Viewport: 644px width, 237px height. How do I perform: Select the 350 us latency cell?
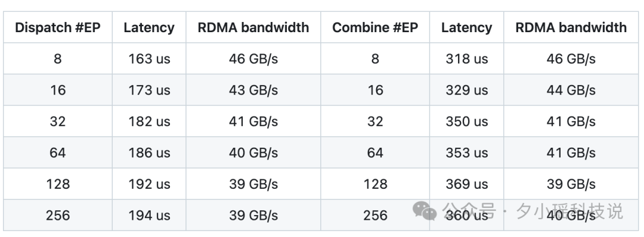coord(466,121)
